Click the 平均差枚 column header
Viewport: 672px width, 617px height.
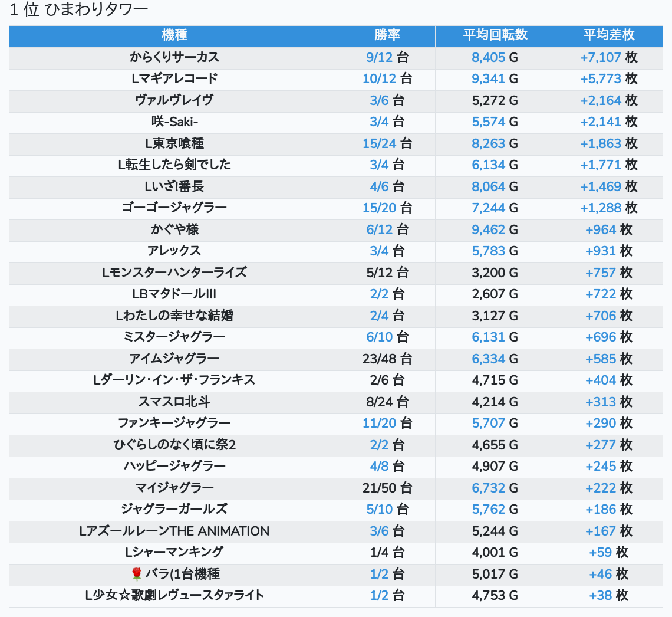[608, 35]
